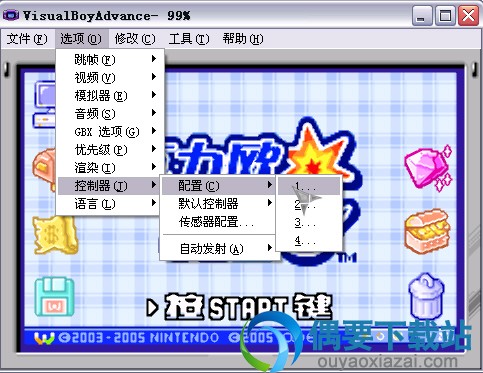
Task: Close the VisualBoyAdvance window
Action: (468, 16)
